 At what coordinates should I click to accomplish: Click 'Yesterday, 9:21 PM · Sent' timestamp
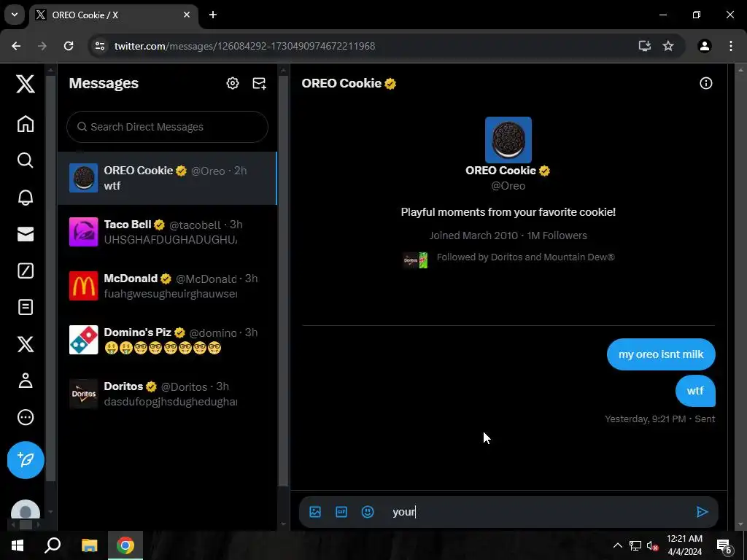659,419
